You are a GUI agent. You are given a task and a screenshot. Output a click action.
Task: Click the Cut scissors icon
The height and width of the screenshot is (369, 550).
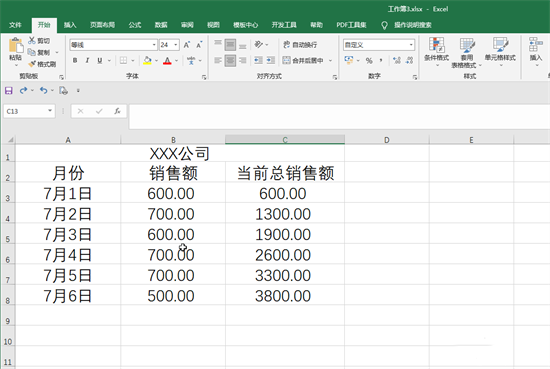(32, 41)
